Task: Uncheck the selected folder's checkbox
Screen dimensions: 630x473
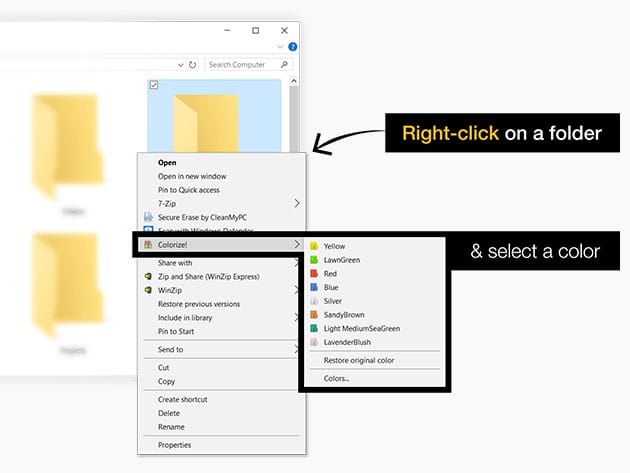Action: pos(153,85)
